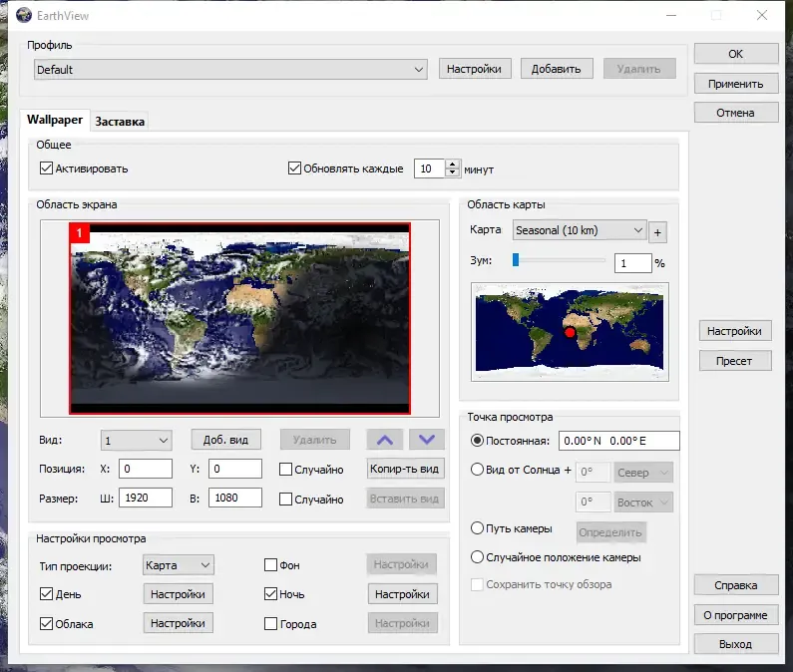Click the Зум slider handle
This screenshot has width=793, height=672.
click(x=516, y=260)
